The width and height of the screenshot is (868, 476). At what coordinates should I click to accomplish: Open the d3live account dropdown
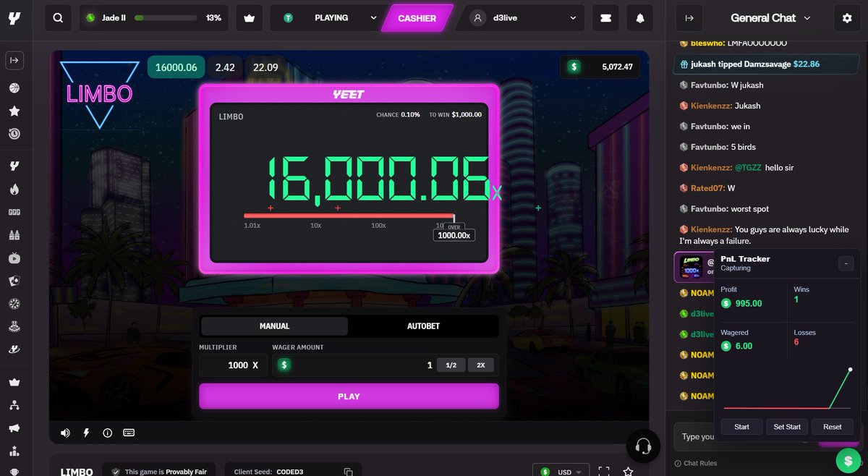click(525, 18)
